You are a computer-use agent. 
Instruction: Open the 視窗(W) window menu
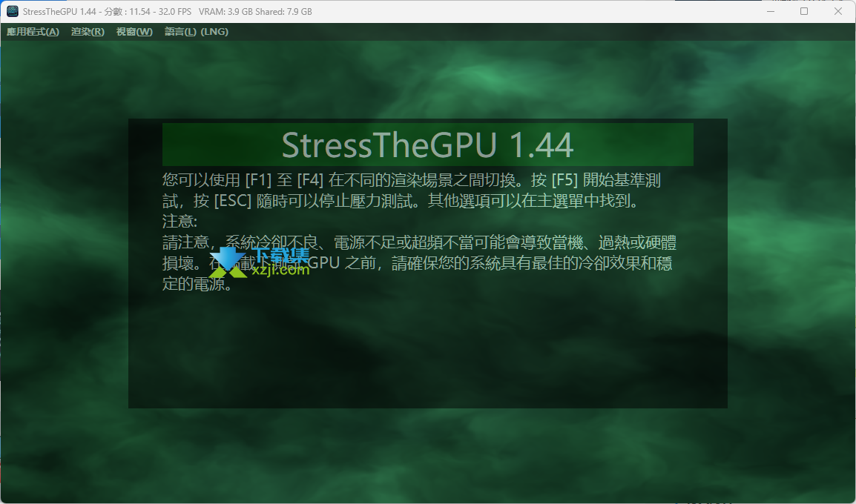tap(134, 32)
